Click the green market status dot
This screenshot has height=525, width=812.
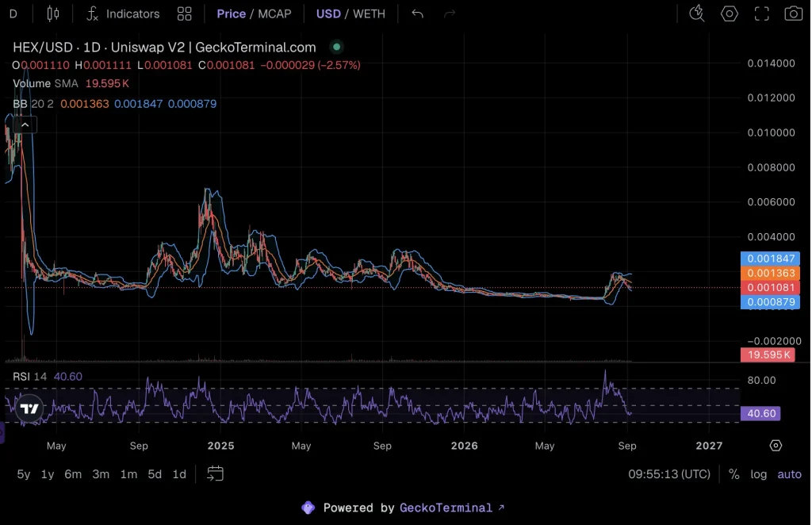click(x=336, y=47)
